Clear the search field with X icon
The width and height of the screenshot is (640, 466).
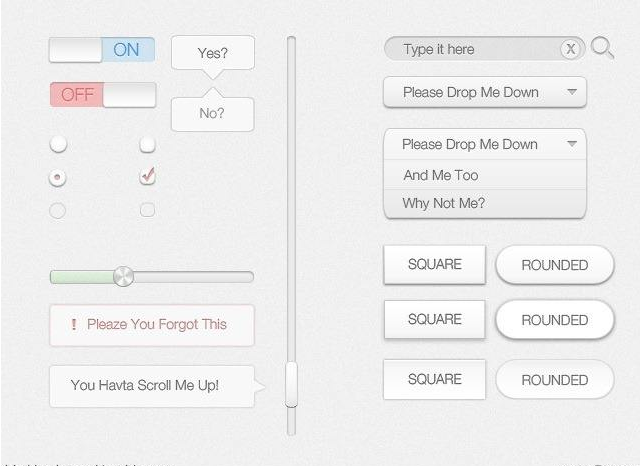coord(570,49)
